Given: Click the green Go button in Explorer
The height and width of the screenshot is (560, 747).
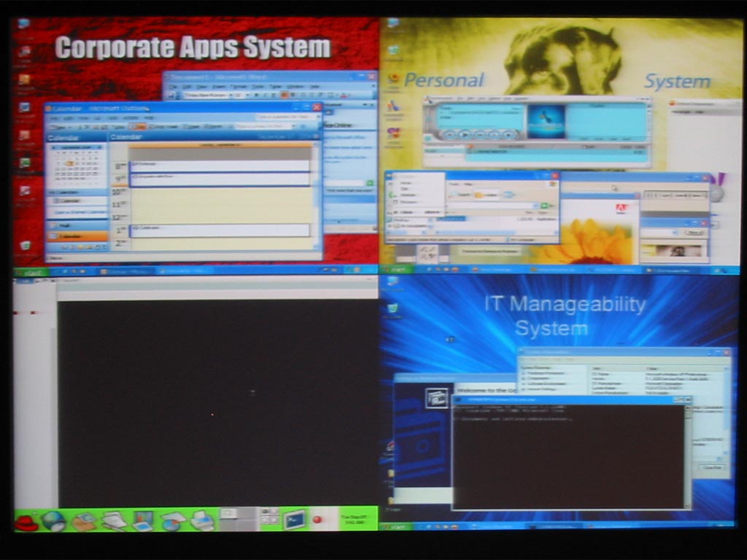Looking at the screenshot, I should pos(546,206).
